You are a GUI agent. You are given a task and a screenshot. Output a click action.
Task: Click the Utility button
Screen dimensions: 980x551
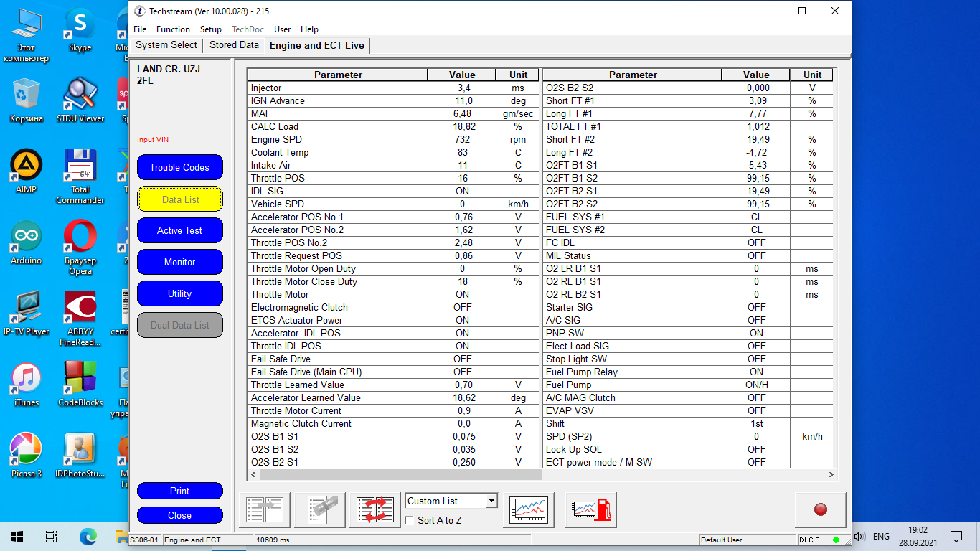pos(180,293)
